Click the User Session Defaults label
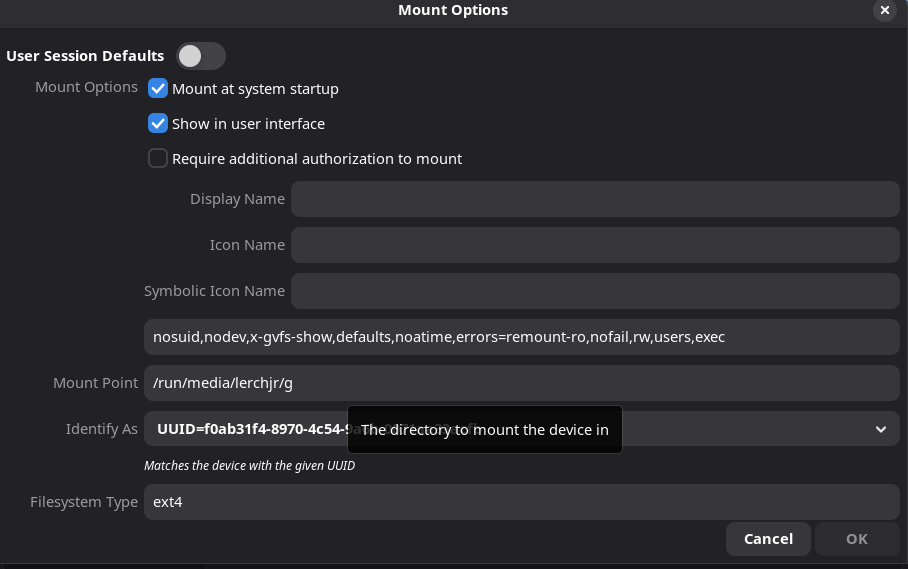Viewport: 908px width, 569px height. coord(85,56)
